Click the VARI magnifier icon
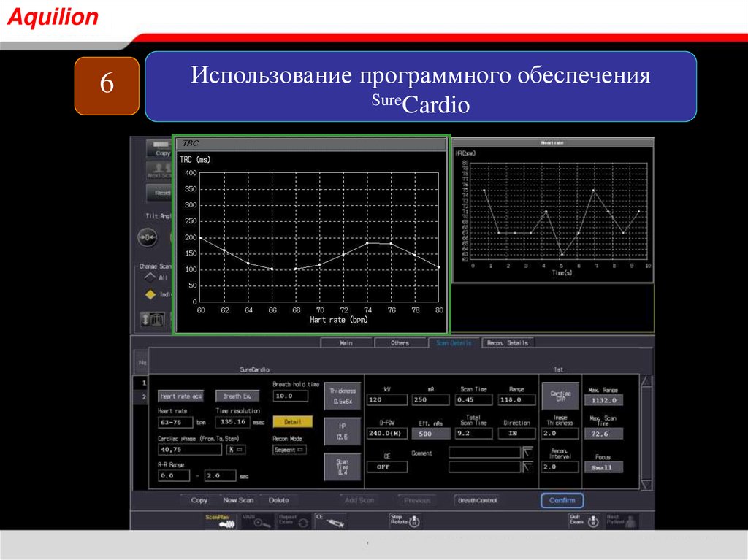The image size is (748, 560). pyautogui.click(x=258, y=521)
